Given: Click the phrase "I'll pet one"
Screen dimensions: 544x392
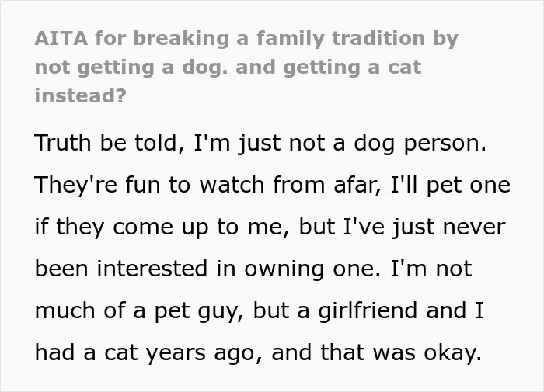Looking at the screenshot, I should point(450,186).
